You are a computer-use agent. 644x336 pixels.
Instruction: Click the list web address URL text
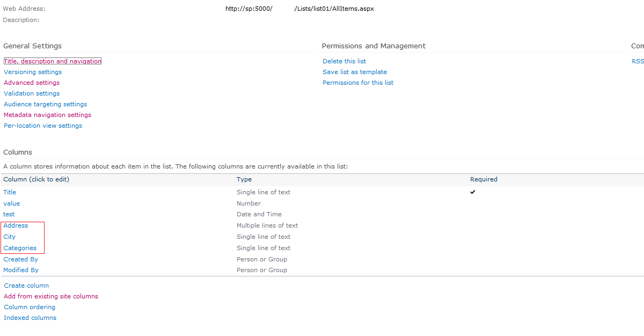coord(299,9)
